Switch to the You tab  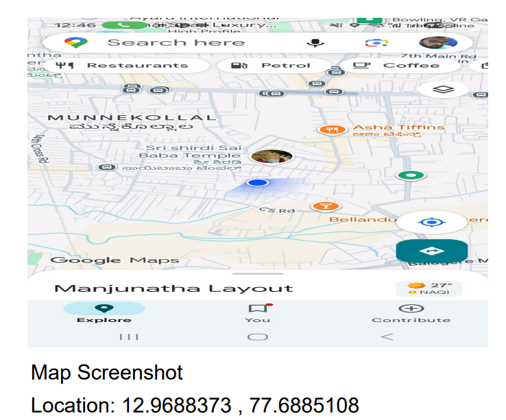point(257,312)
